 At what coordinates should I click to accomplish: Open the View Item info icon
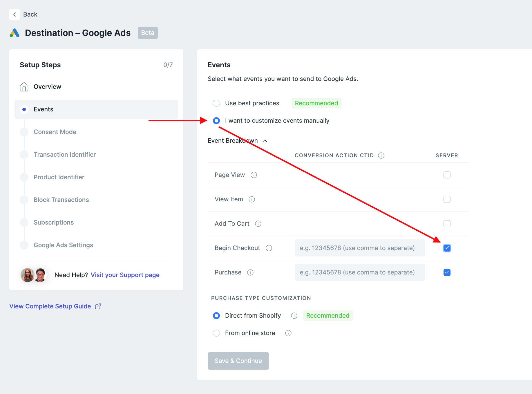252,199
